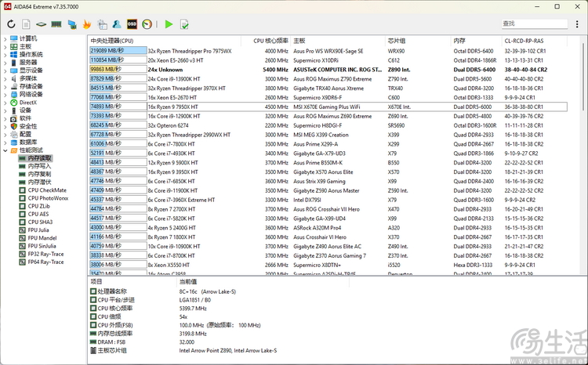The image size is (588, 365).
Task: Open CPU AES benchmark
Action: pyautogui.click(x=38, y=214)
